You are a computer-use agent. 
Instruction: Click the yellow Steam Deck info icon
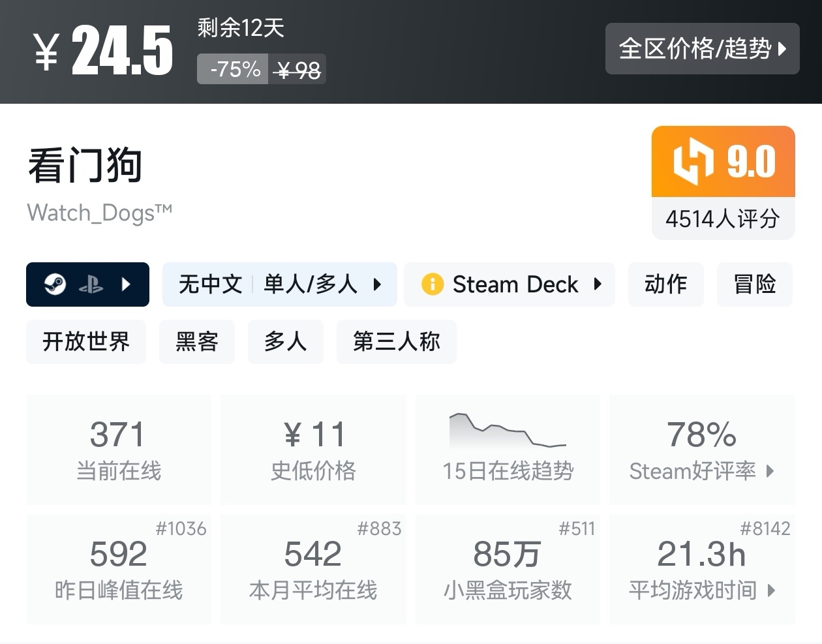(432, 284)
